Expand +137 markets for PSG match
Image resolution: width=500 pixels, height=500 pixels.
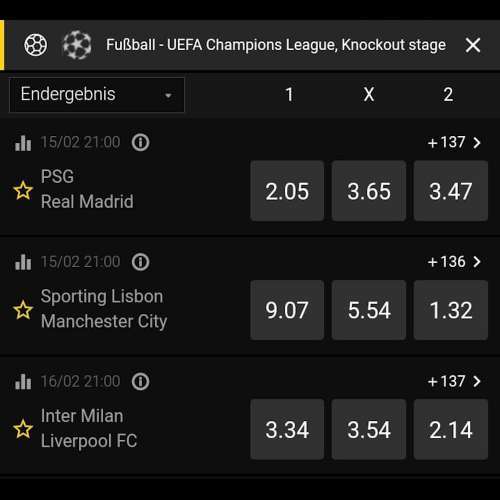pos(454,143)
